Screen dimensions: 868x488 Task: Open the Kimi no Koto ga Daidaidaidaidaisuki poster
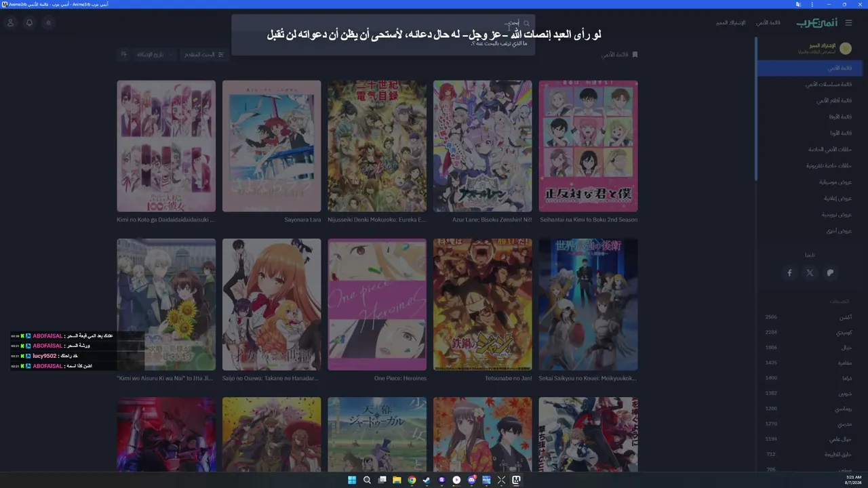pyautogui.click(x=166, y=146)
